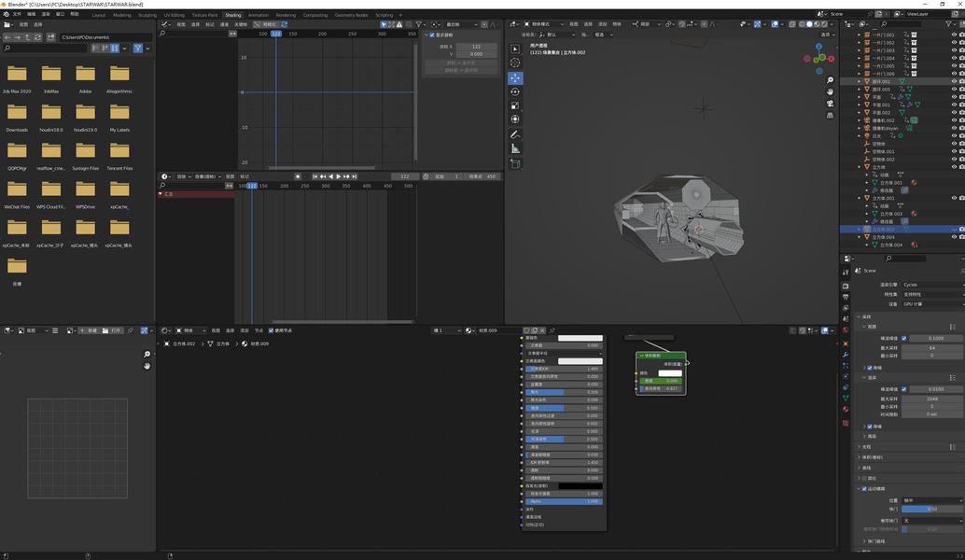Open the Modifier wrench properties tab
Image resolution: width=965 pixels, height=560 pixels.
(x=846, y=355)
